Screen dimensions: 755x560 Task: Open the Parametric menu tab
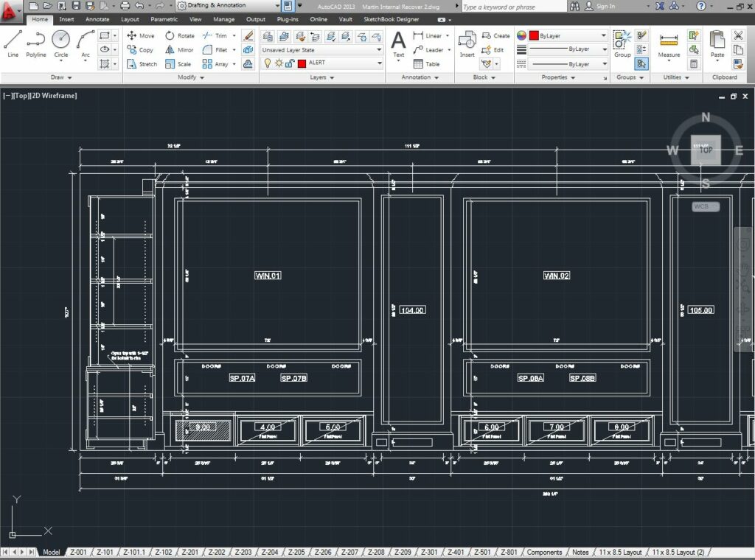(x=163, y=19)
